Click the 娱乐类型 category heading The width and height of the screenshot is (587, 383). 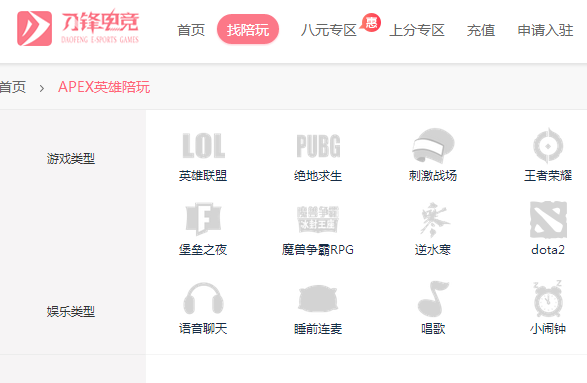tap(71, 311)
